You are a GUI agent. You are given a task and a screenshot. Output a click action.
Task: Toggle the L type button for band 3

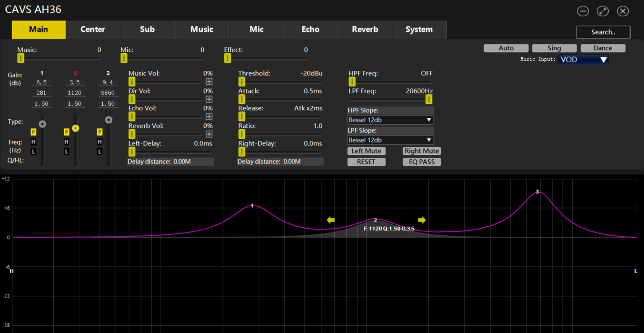tap(99, 151)
